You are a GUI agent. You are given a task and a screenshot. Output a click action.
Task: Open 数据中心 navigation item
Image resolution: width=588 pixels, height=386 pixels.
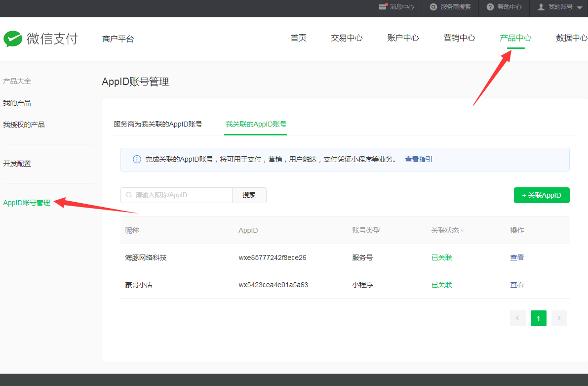click(572, 38)
